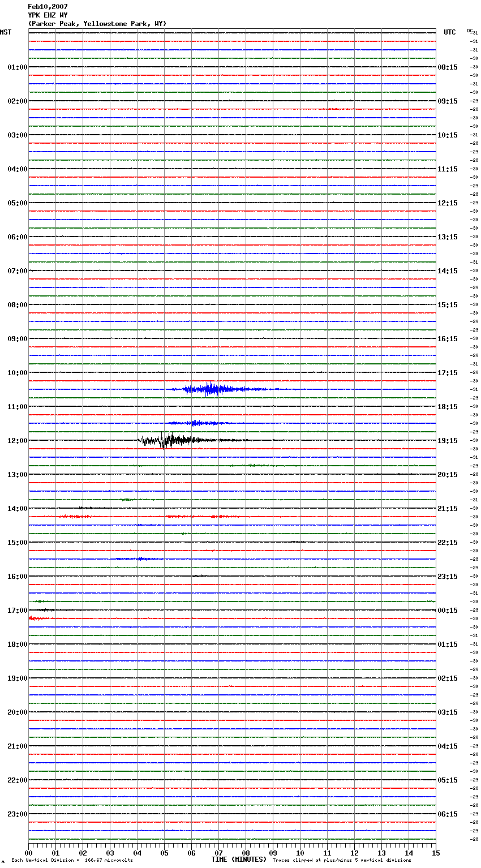Click the 21:15 UTC time label
The width and height of the screenshot is (481, 868).
448,509
